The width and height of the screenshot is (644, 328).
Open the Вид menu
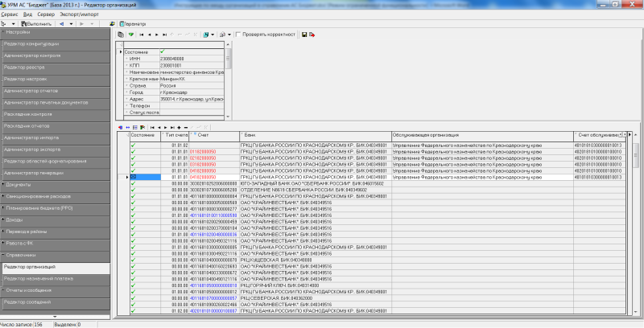tap(27, 14)
